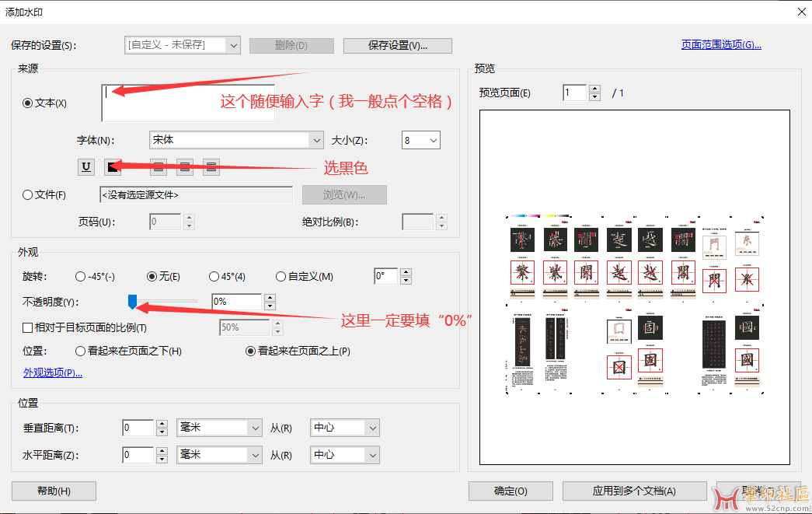Choose the 文件(F) file source option
Viewport: 812px width, 514px height.
click(28, 195)
